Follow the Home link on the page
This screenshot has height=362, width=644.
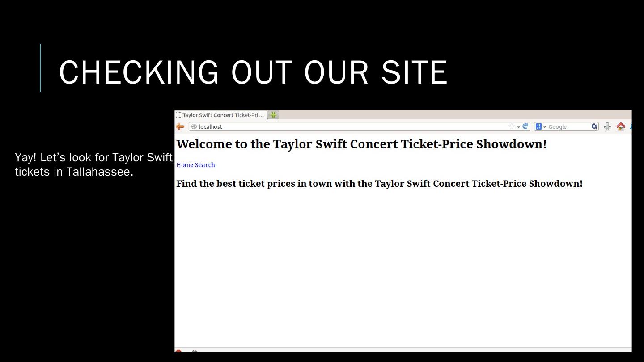pyautogui.click(x=185, y=165)
